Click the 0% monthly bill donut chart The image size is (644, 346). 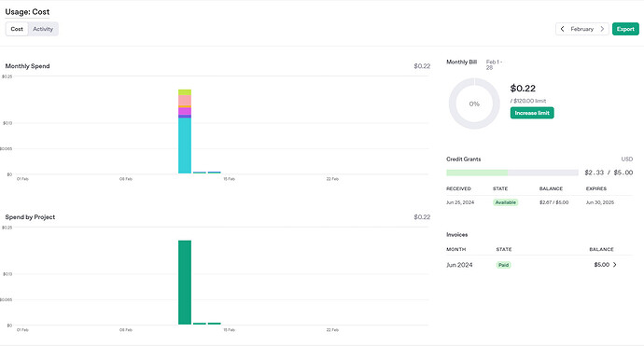tap(474, 104)
